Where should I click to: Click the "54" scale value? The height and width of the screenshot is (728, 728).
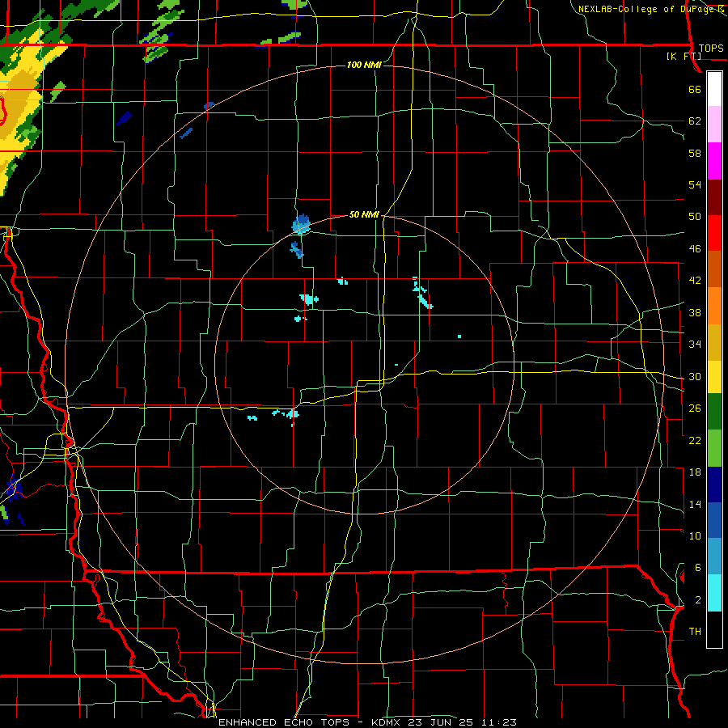pos(695,184)
